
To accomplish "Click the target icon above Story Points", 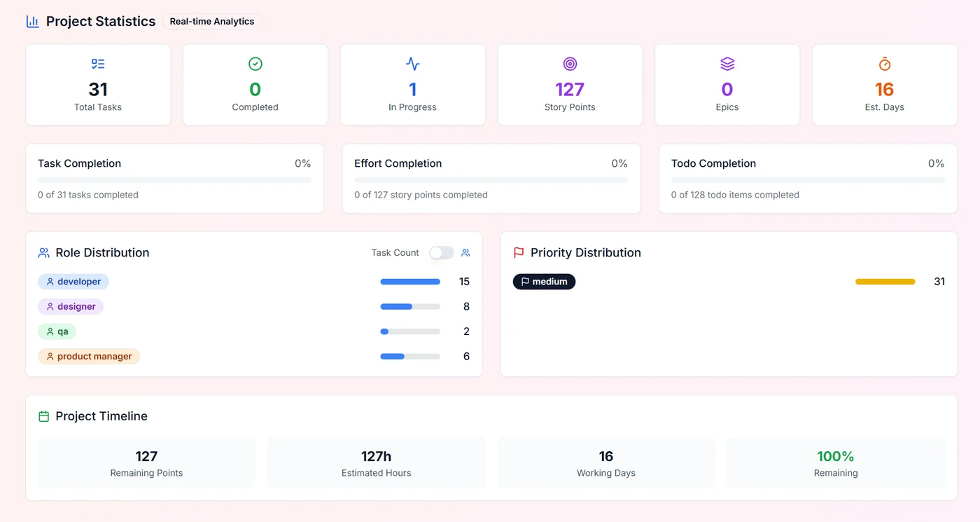I will (570, 64).
